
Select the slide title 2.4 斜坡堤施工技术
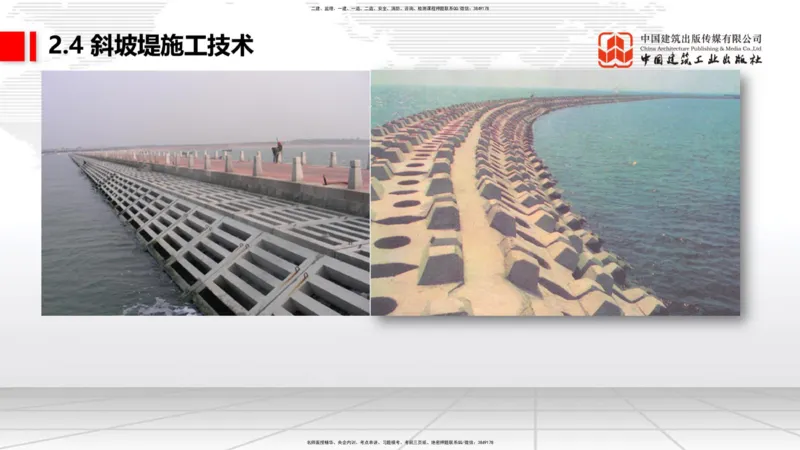tap(150, 46)
